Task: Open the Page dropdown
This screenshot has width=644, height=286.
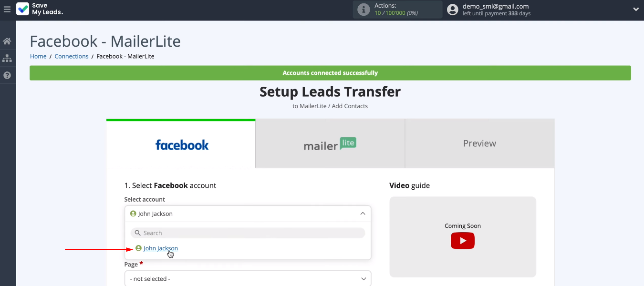Action: click(x=248, y=278)
